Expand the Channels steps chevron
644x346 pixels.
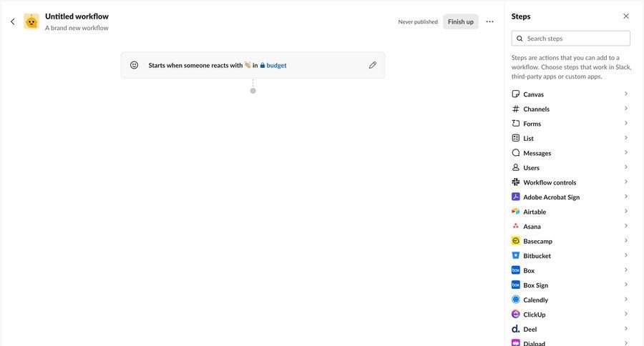point(625,109)
